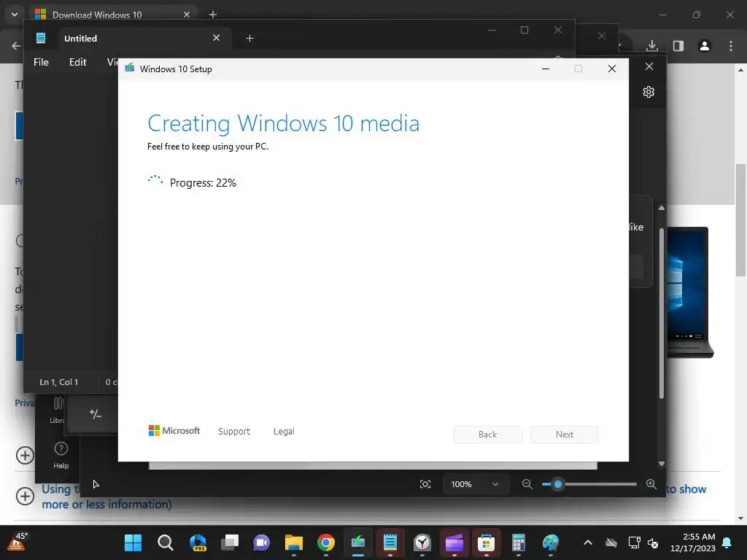
Task: Open the notifications bell in the taskbar
Action: 727,542
